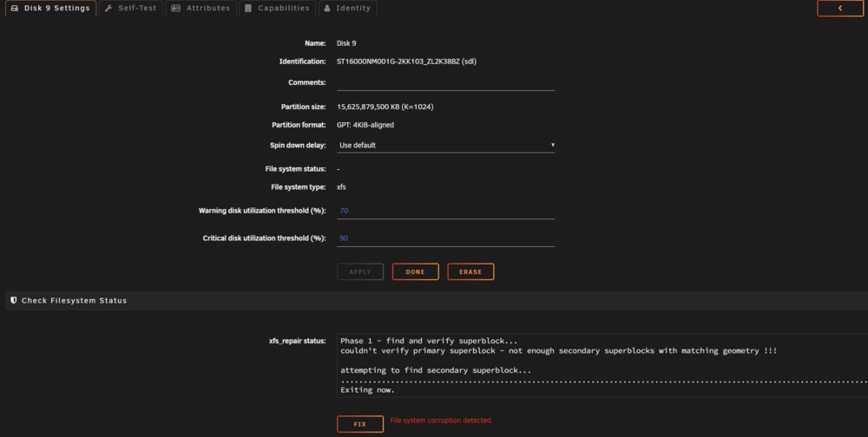
Task: Click the partition size value 15,625,879,500 KB
Action: (385, 107)
